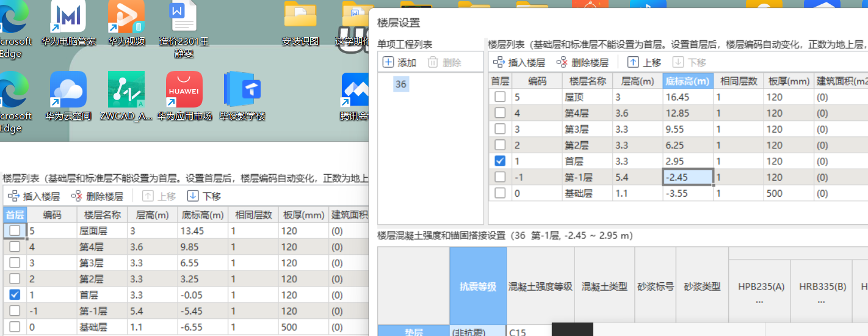Click the 相同层数 column header in background window

click(253, 215)
